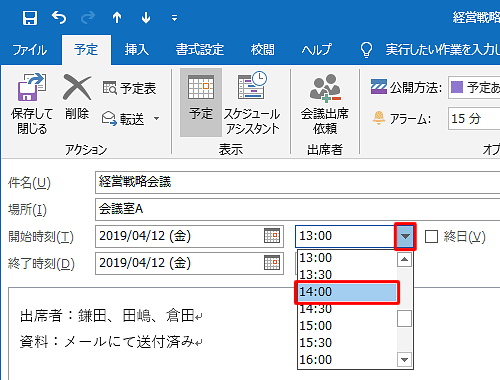Click the purple 予定あり color swatch

pos(457,87)
